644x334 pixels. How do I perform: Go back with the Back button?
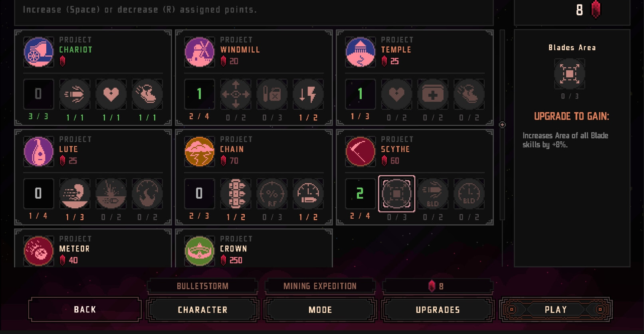coord(85,309)
